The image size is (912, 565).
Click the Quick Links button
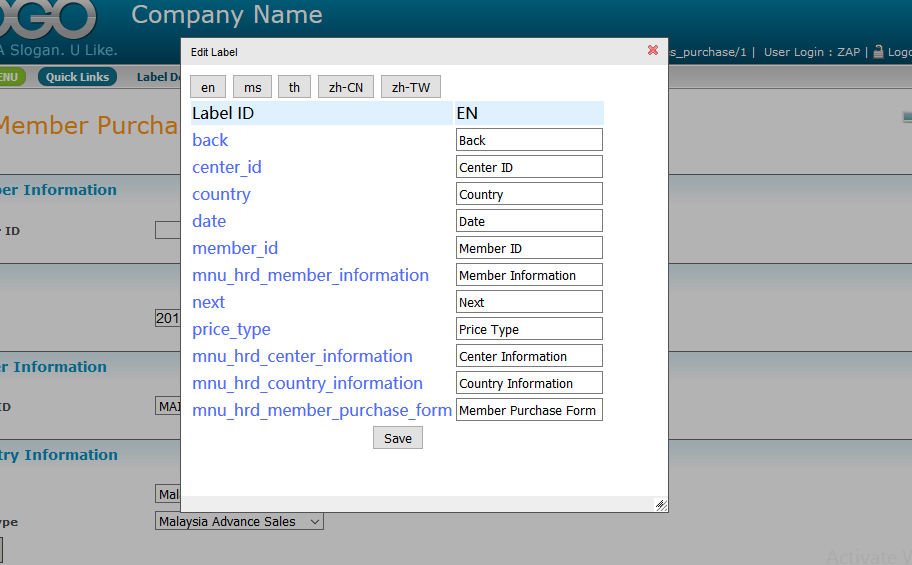[77, 77]
